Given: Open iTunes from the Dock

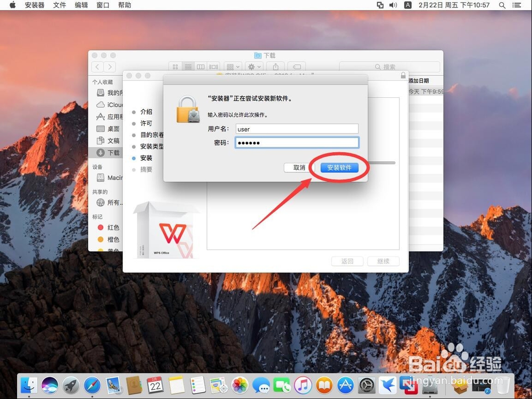Looking at the screenshot, I should click(x=303, y=385).
